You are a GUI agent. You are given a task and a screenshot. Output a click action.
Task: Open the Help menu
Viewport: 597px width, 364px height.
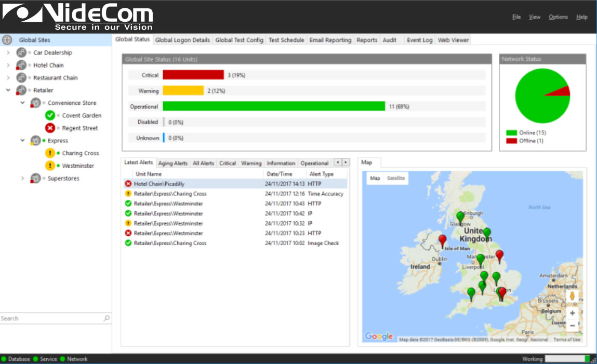pyautogui.click(x=582, y=17)
